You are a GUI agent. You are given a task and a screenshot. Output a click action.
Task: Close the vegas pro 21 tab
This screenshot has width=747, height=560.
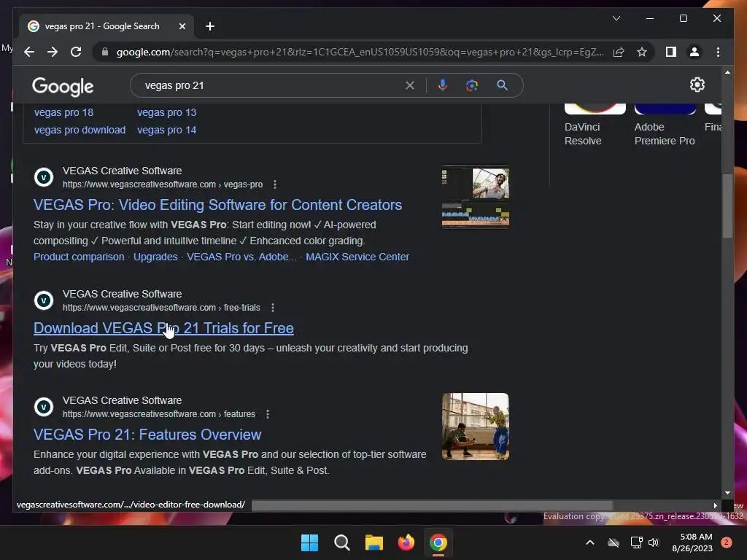[182, 26]
